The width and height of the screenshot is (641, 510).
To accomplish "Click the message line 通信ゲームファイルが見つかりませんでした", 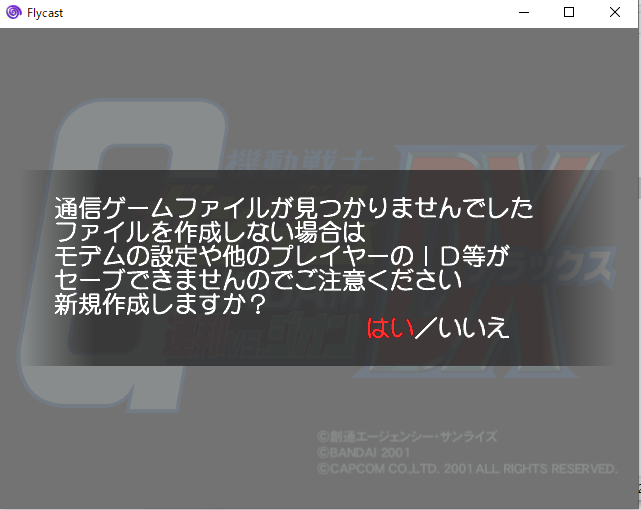I will (x=294, y=209).
